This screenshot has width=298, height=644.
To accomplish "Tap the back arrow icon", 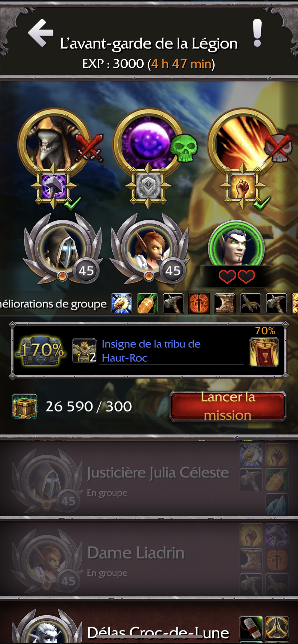I will pyautogui.click(x=41, y=33).
